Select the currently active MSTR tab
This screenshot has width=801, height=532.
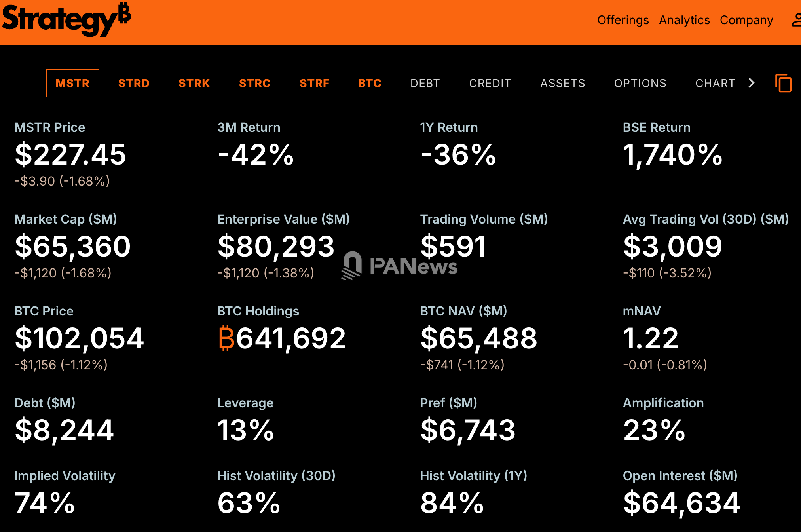(72, 83)
